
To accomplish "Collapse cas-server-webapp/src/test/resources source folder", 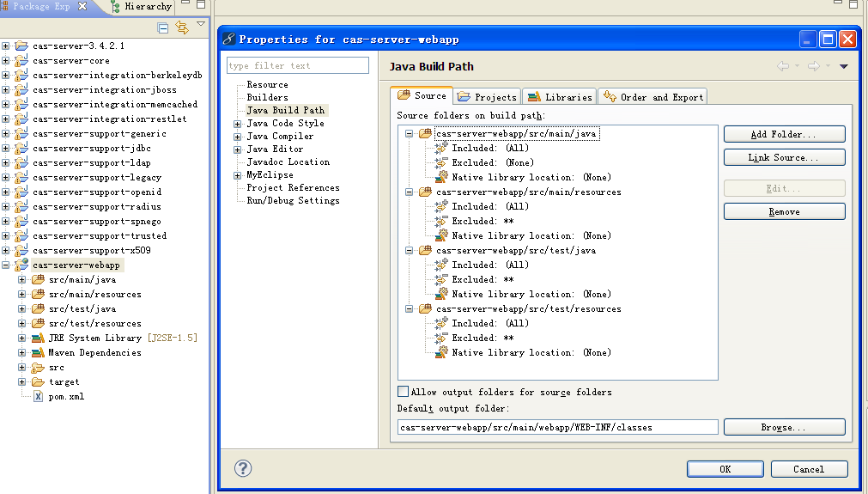I will pyautogui.click(x=409, y=309).
